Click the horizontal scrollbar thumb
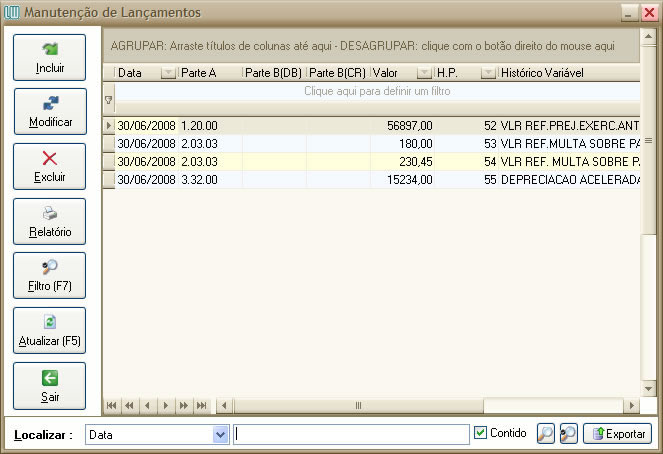The width and height of the screenshot is (663, 454). 358,406
